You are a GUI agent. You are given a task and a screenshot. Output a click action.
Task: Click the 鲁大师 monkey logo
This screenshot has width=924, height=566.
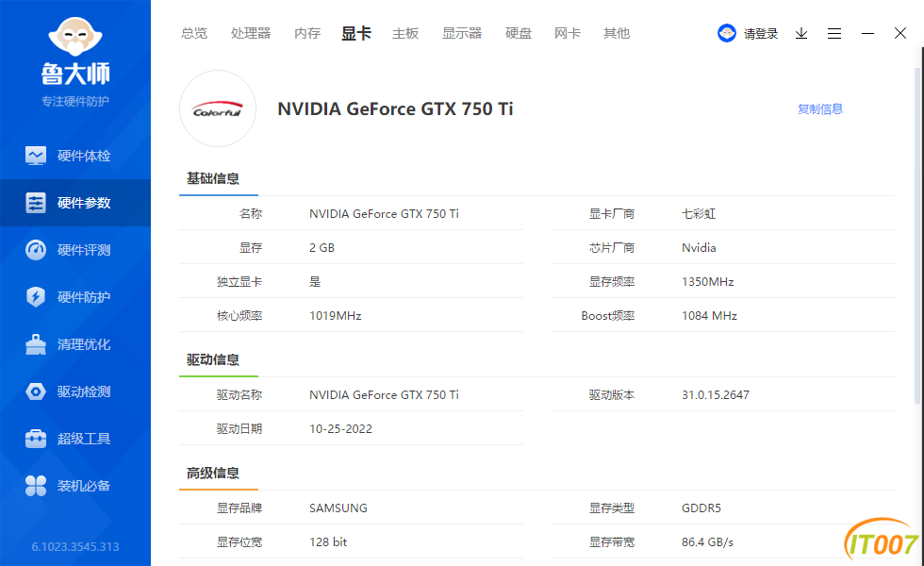[75, 37]
